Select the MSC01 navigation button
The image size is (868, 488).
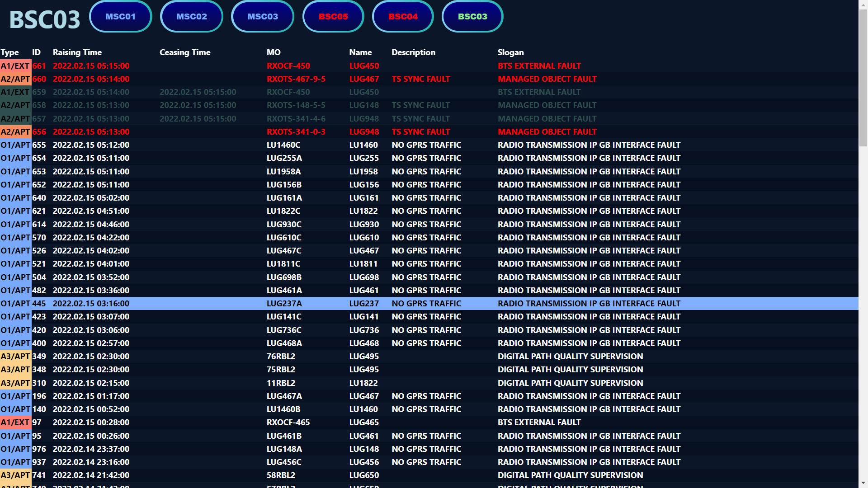pyautogui.click(x=120, y=16)
